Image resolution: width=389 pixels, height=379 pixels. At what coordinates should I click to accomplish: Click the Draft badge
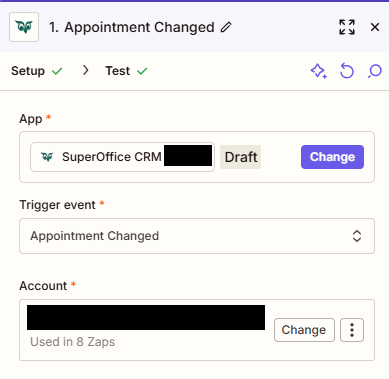241,157
